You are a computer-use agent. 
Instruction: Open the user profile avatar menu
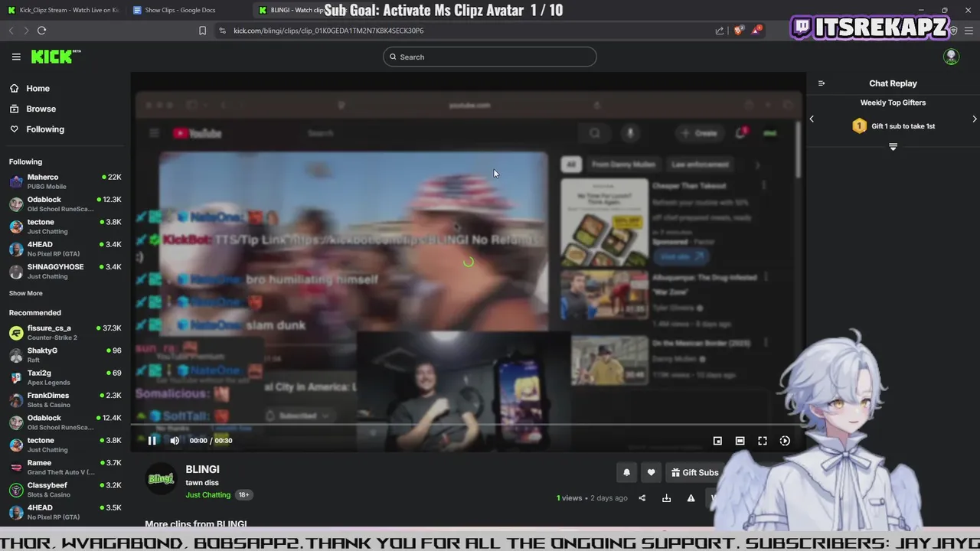coord(951,57)
